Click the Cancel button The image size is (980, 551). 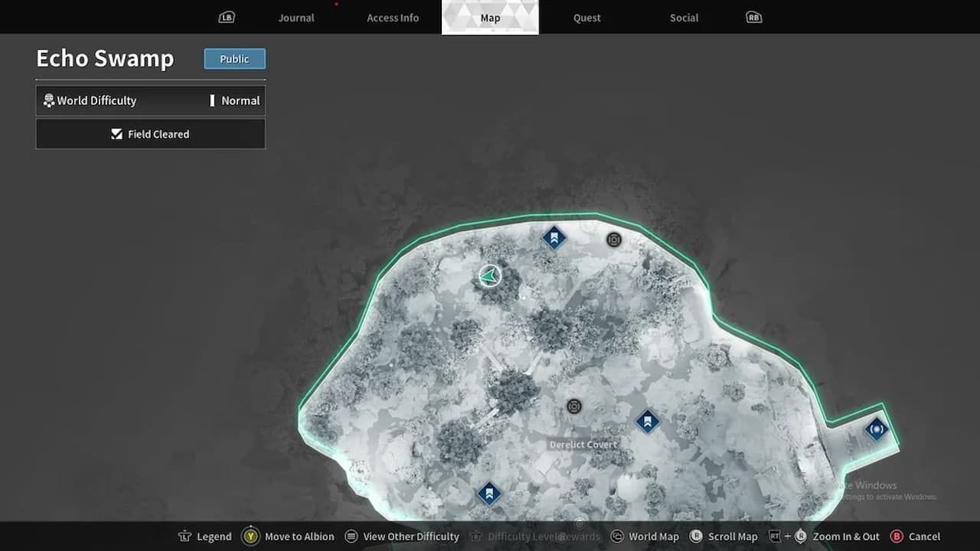(915, 536)
